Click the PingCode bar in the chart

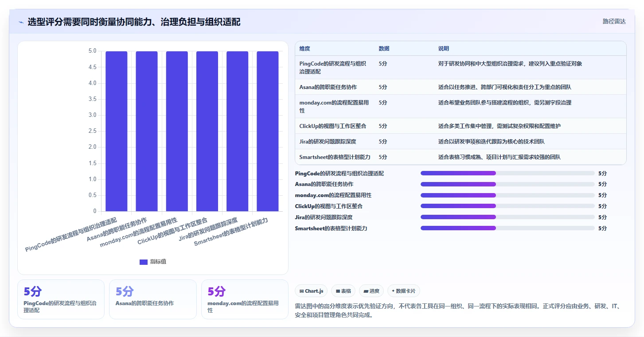(117, 131)
